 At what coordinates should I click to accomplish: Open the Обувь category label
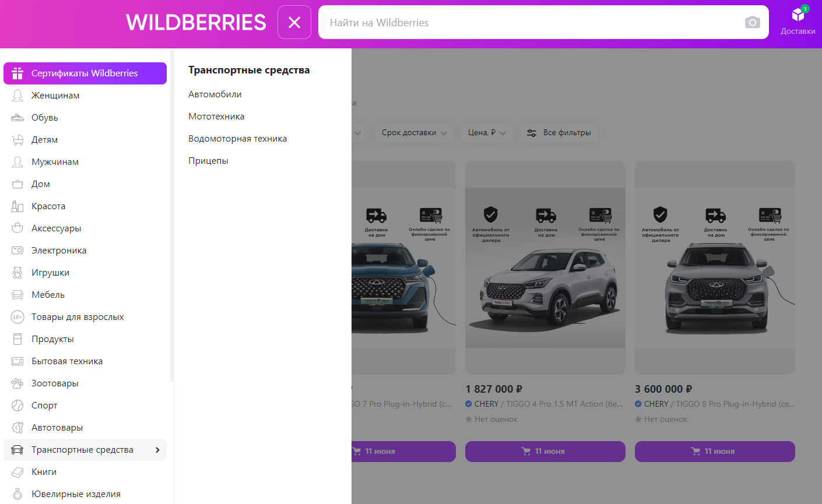click(x=45, y=118)
